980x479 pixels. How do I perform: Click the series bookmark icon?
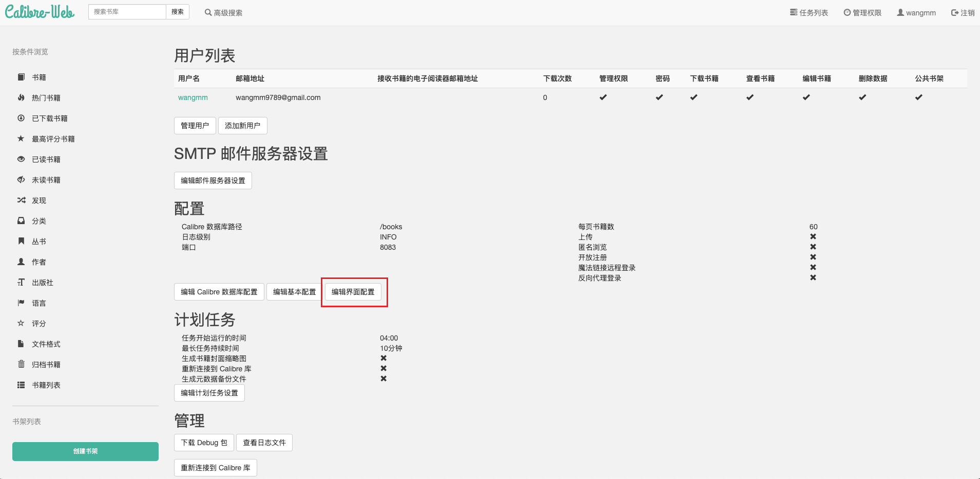pyautogui.click(x=21, y=241)
